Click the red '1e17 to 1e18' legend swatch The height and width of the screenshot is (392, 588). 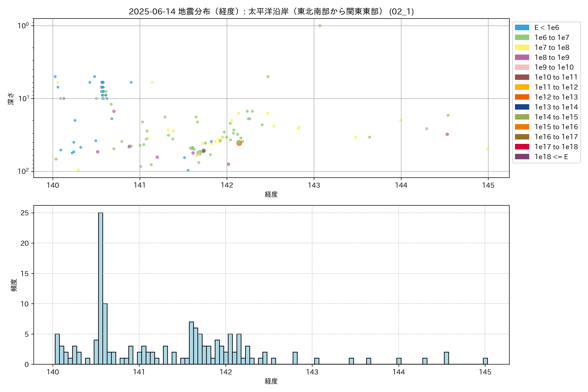point(522,147)
